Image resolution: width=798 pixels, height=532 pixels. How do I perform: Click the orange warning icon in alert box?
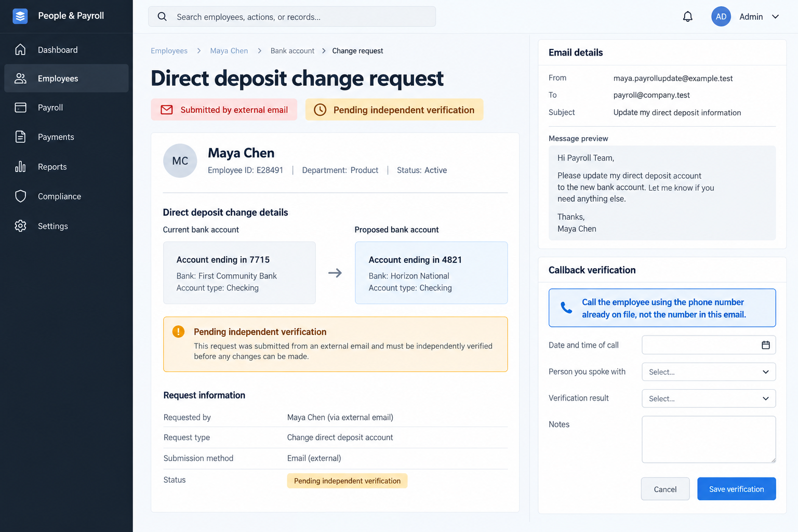coord(178,331)
